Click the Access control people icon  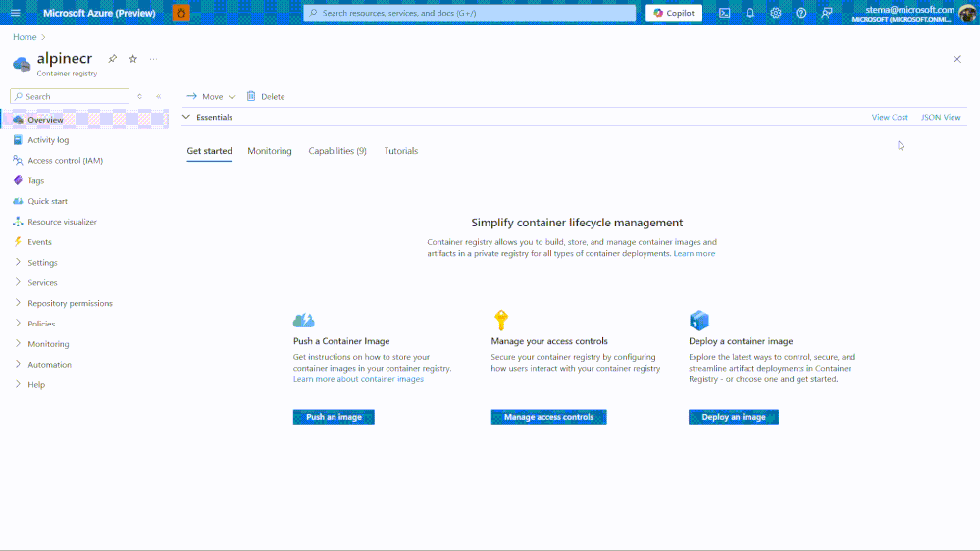point(18,160)
